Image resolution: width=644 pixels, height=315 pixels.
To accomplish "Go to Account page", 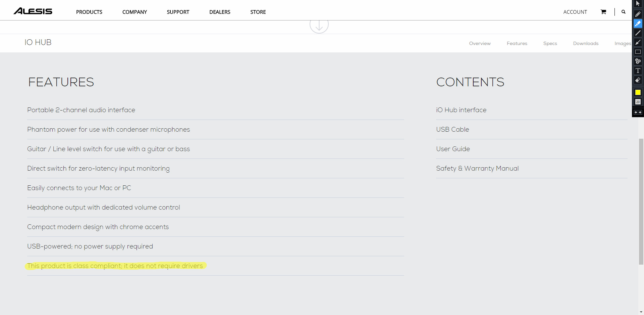I will click(575, 12).
